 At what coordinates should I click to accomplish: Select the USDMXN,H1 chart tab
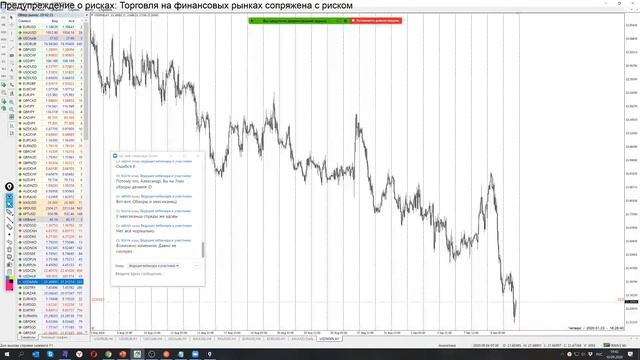[x=329, y=339]
